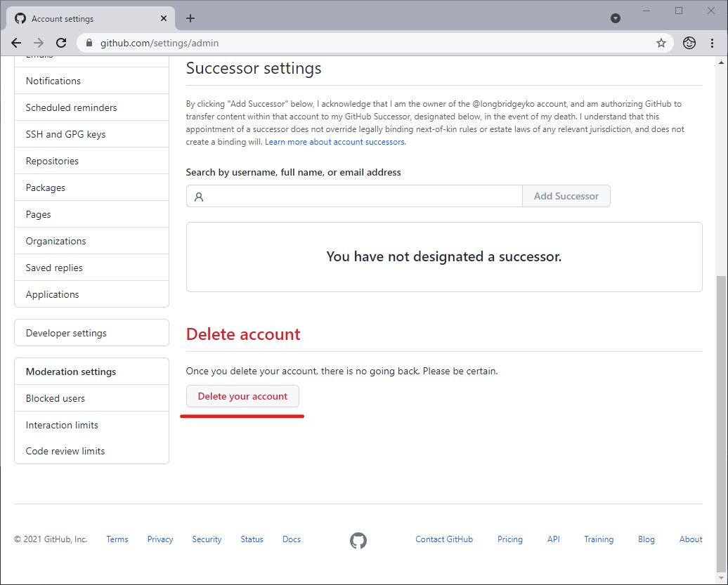Image resolution: width=728 pixels, height=585 pixels.
Task: Reload the page with refresh icon
Action: tap(61, 43)
